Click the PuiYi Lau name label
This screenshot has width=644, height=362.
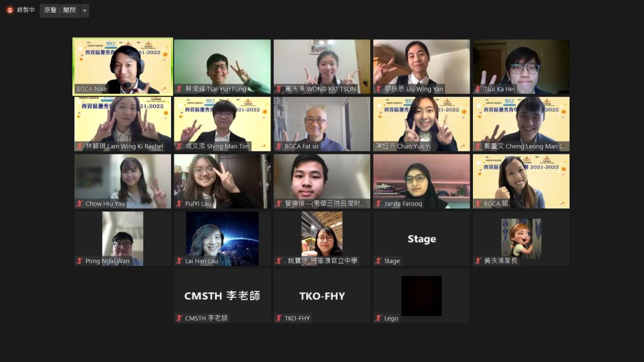point(198,204)
